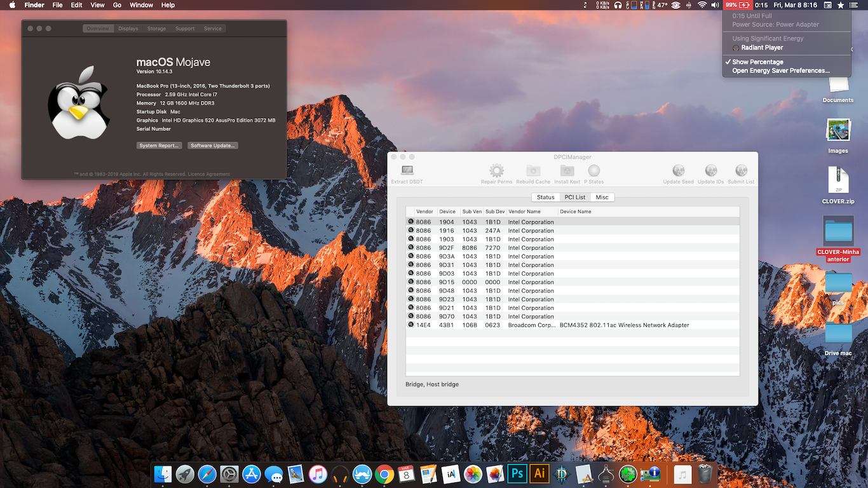Click the date and time menu

coord(795,5)
